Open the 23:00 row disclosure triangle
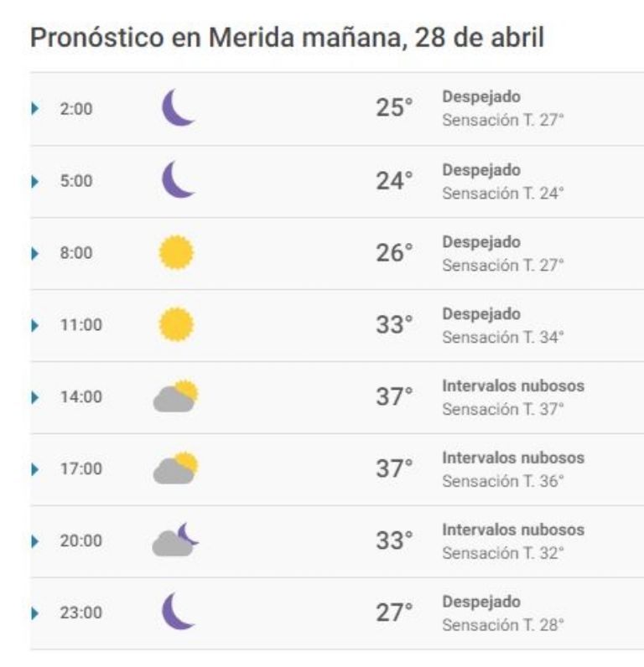 (x=35, y=613)
